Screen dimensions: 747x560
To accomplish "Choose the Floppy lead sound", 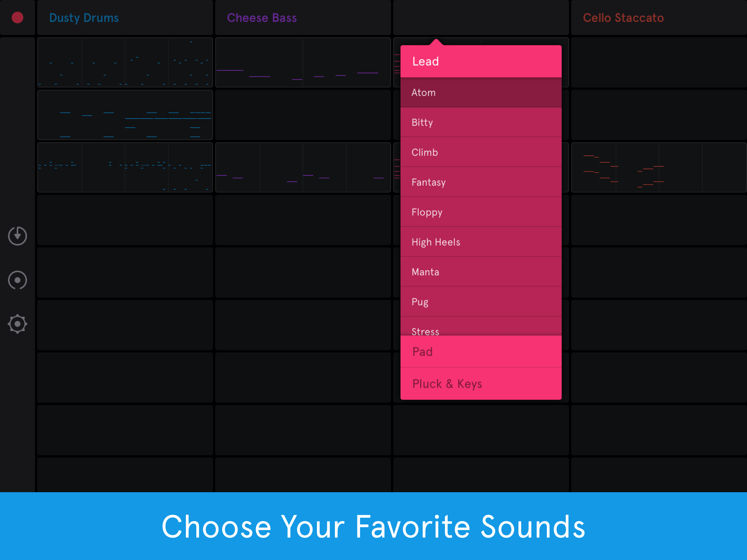I will click(x=481, y=212).
